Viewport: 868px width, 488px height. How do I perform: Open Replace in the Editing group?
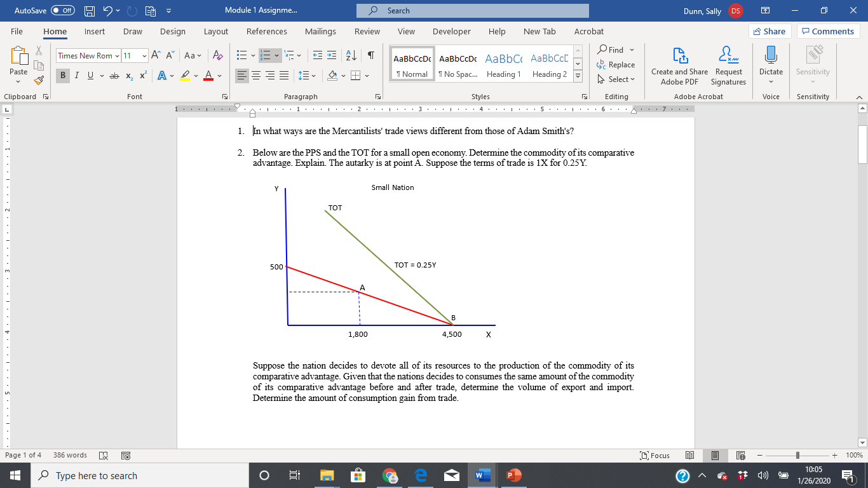(616, 65)
